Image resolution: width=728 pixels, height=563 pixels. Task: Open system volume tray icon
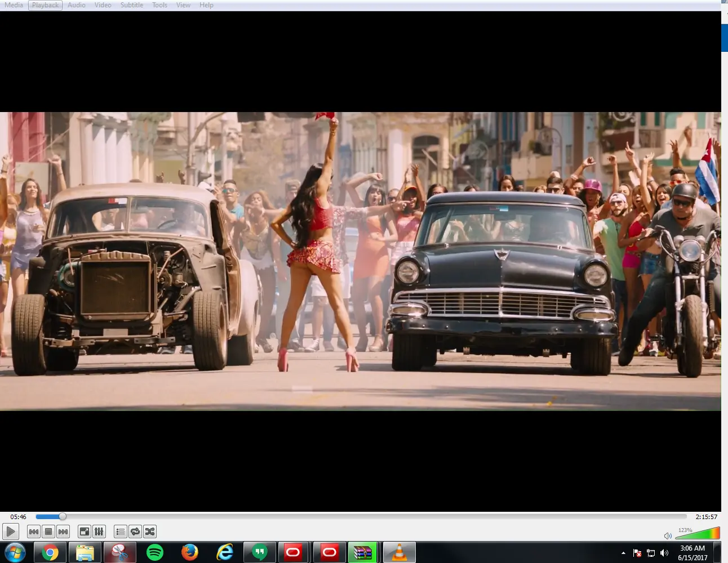tap(664, 553)
